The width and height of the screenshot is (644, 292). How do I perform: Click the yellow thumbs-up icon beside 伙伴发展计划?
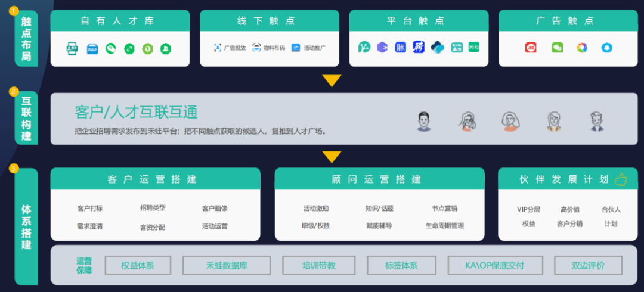621,179
